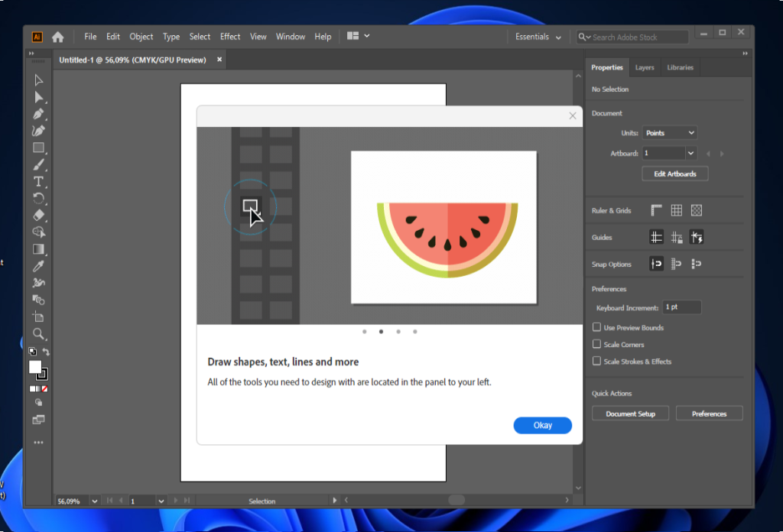Select the Artboard tool
Image resolution: width=783 pixels, height=532 pixels.
pyautogui.click(x=38, y=317)
